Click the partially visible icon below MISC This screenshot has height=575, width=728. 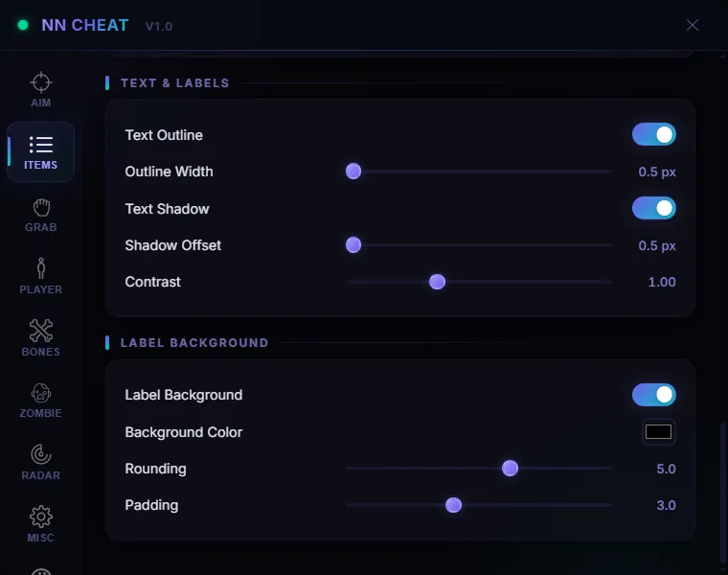(x=41, y=571)
